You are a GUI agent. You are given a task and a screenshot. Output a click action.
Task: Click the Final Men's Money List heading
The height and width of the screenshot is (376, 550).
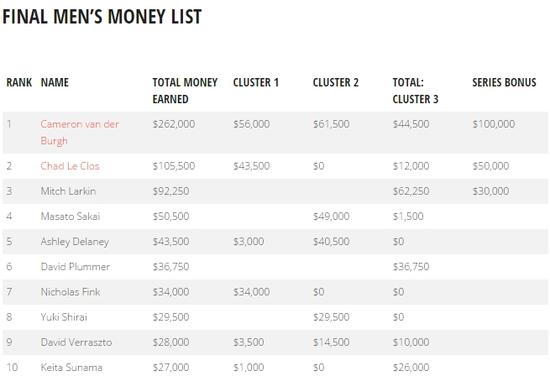pos(102,16)
